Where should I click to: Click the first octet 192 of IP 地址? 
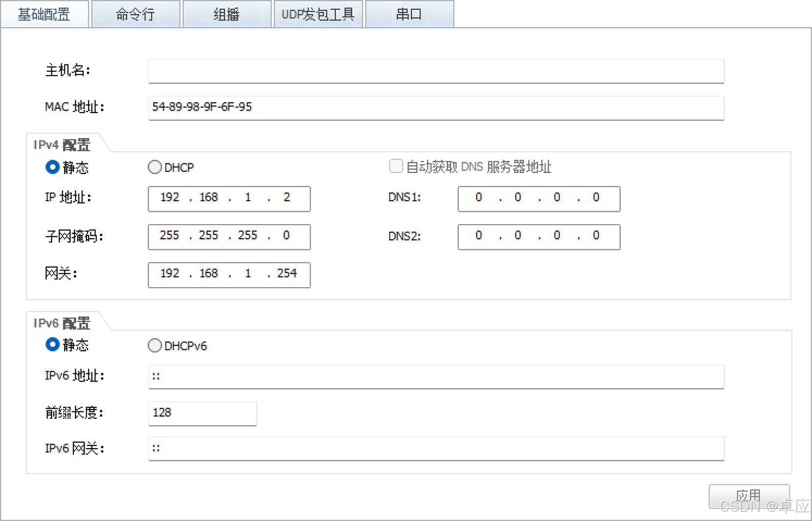pos(170,197)
